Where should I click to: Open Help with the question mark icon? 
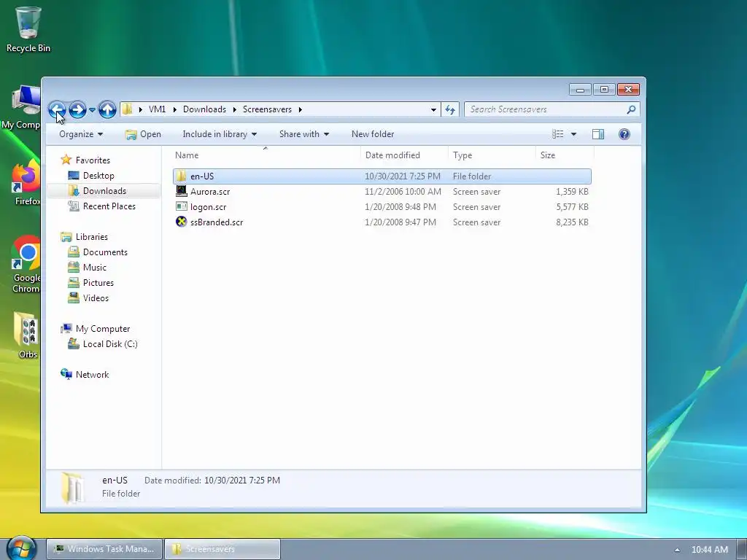click(x=624, y=134)
